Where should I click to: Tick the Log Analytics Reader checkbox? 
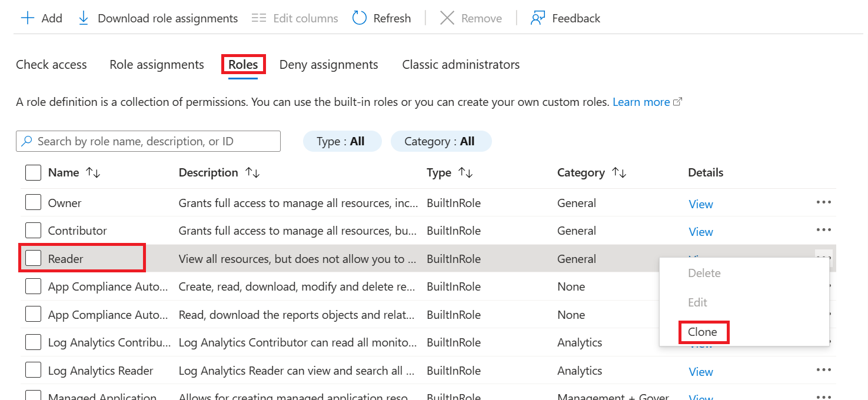[33, 371]
